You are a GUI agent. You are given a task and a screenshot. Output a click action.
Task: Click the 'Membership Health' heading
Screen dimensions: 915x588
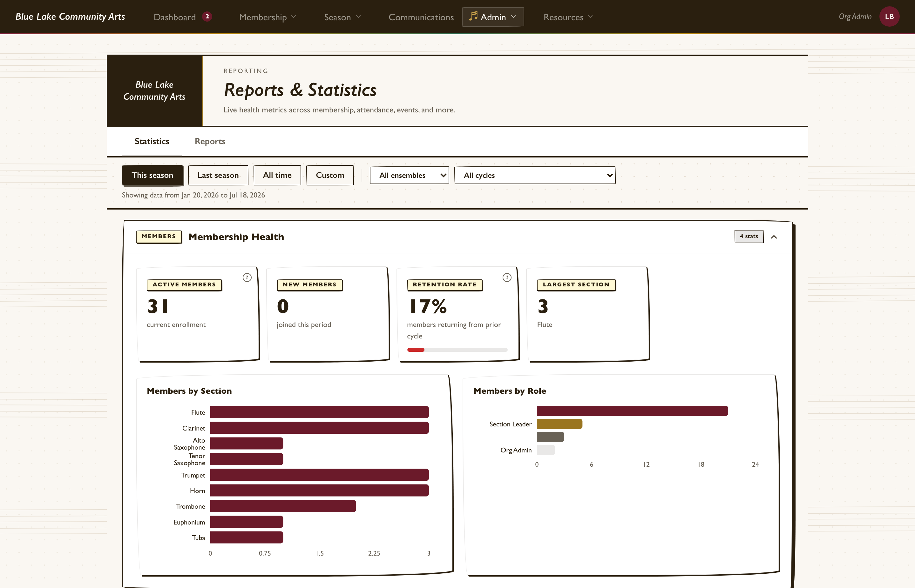tap(236, 237)
